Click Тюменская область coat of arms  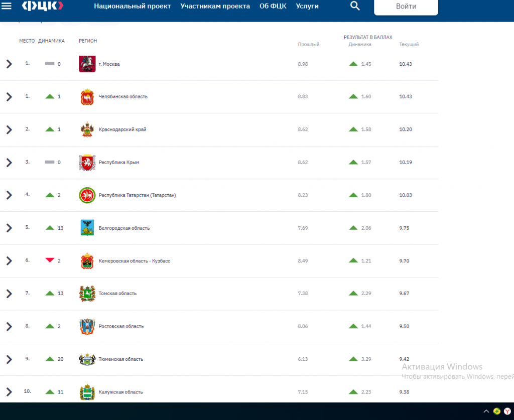point(87,359)
